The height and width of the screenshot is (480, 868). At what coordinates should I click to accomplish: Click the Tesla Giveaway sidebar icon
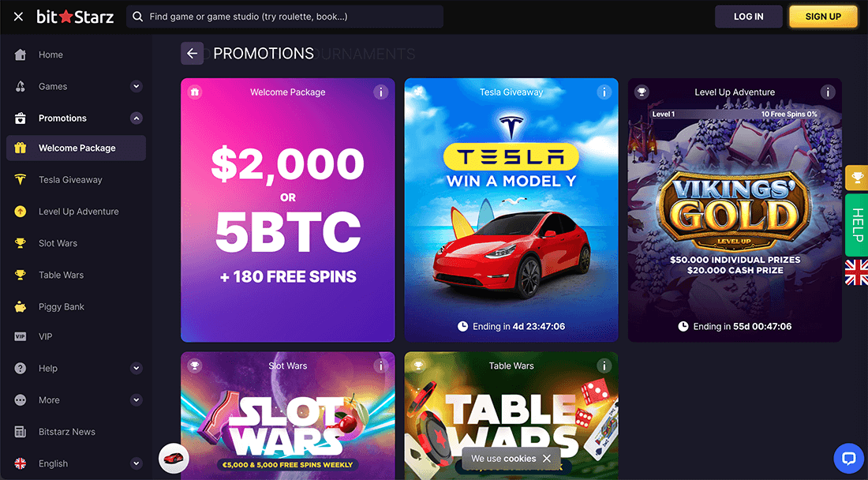(22, 179)
